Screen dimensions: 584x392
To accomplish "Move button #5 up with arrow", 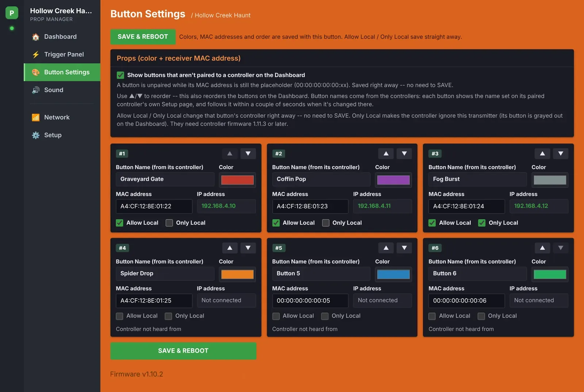I will 386,248.
